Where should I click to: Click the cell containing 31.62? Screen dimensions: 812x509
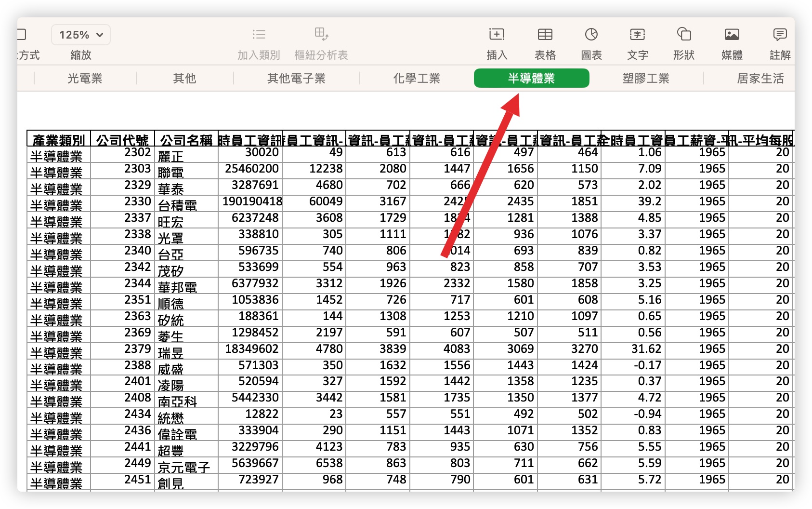tap(633, 351)
